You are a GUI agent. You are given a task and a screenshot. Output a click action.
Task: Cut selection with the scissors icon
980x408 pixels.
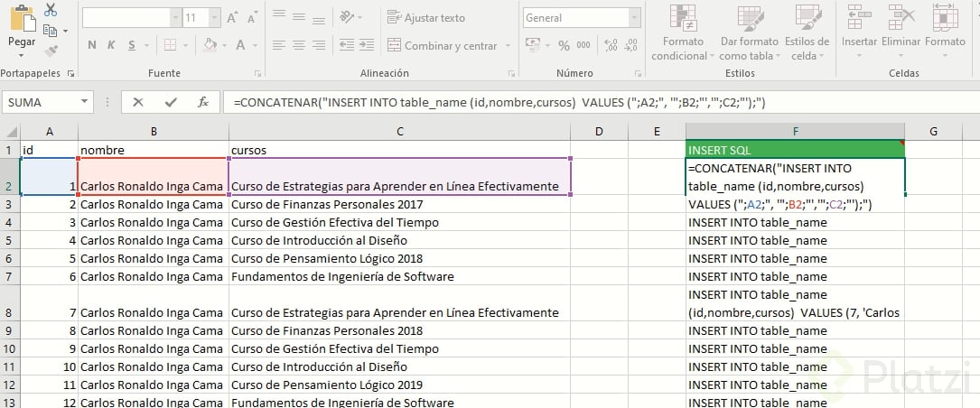pos(51,10)
